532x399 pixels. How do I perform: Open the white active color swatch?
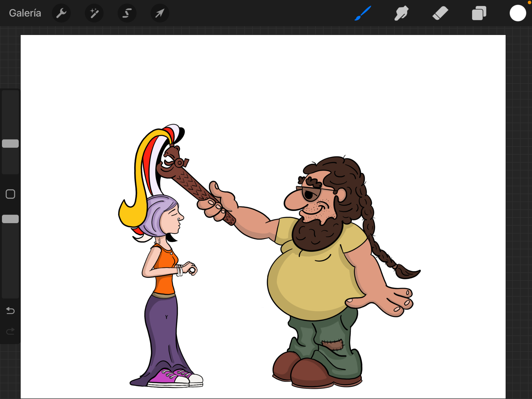tap(518, 13)
